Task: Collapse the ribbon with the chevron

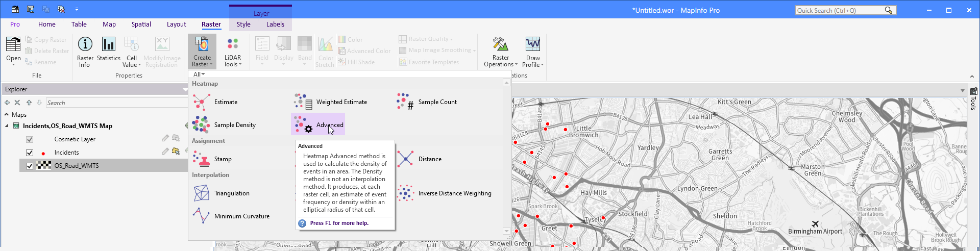Action: point(972,77)
